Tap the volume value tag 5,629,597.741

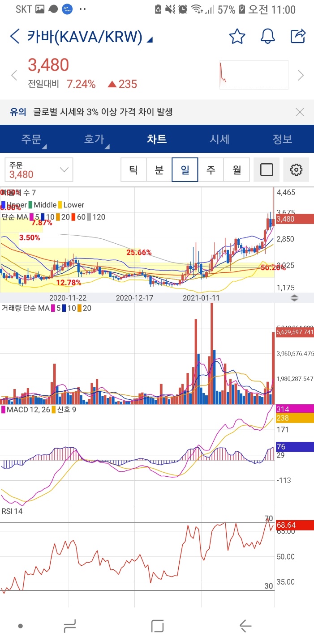(x=294, y=332)
